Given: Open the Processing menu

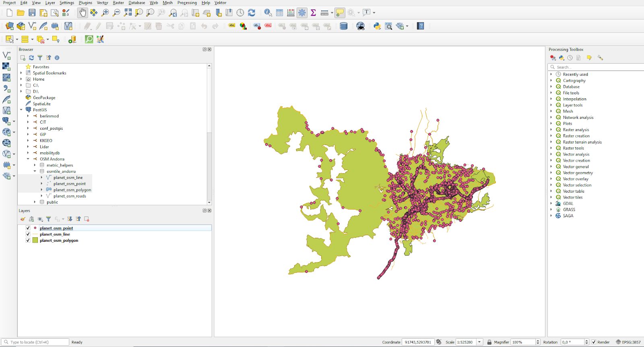Looking at the screenshot, I should click(187, 3).
